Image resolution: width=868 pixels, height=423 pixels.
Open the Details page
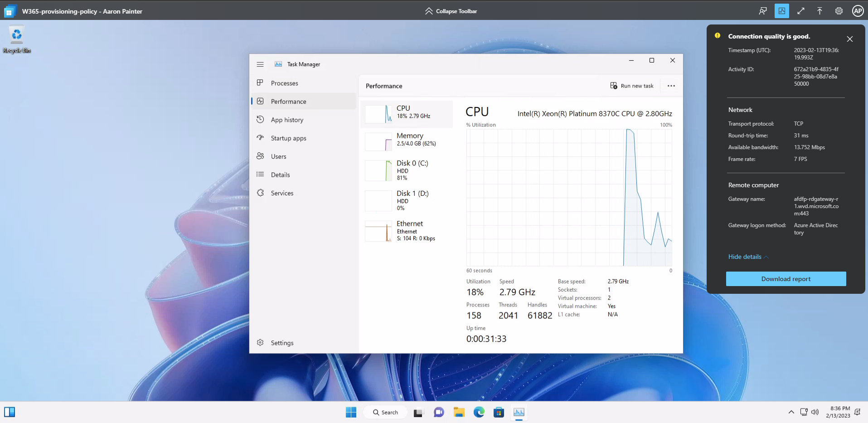304,175
